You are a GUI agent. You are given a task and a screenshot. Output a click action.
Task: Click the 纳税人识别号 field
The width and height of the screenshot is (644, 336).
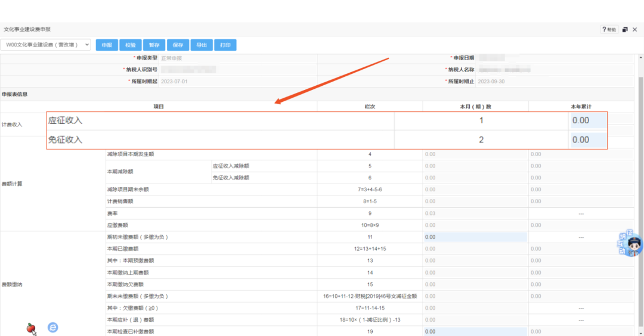238,70
